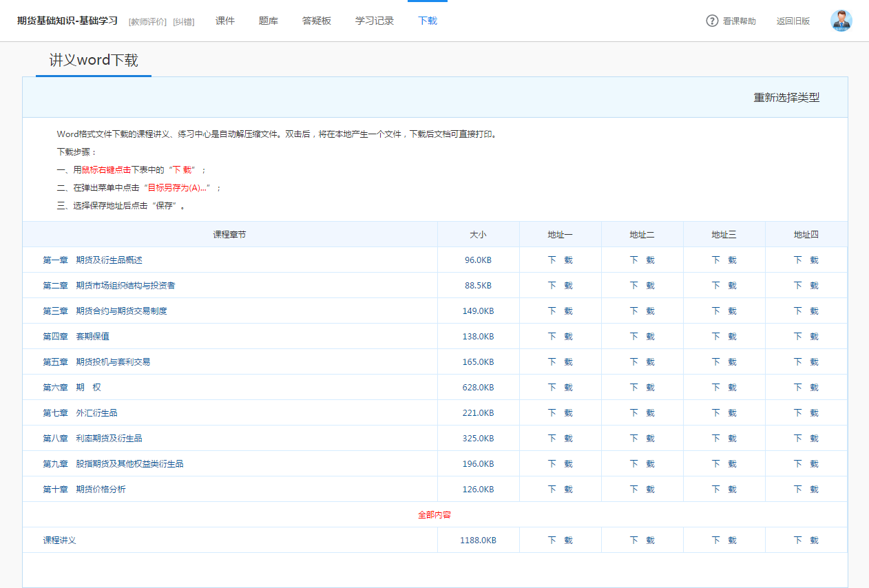Click the 教师评价 link
This screenshot has height=588, width=869.
147,21
